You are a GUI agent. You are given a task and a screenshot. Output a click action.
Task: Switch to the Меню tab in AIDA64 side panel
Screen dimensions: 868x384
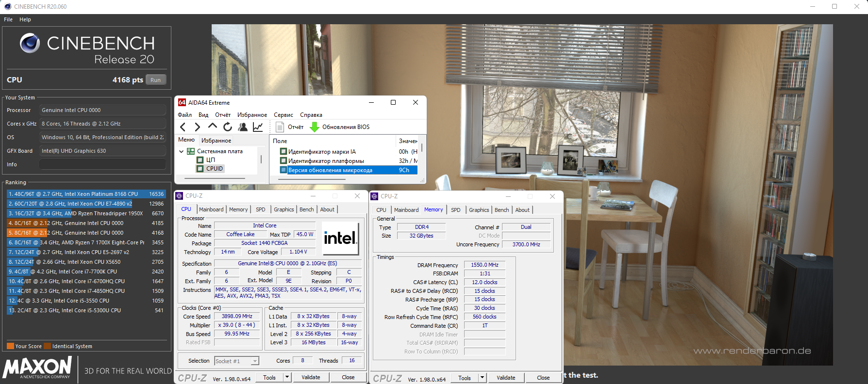[x=186, y=140]
